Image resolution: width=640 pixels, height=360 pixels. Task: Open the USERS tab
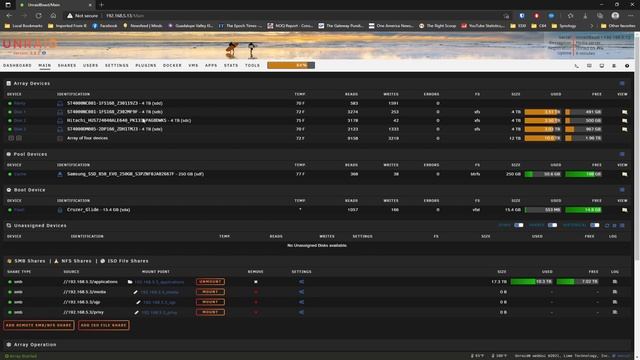(91, 65)
